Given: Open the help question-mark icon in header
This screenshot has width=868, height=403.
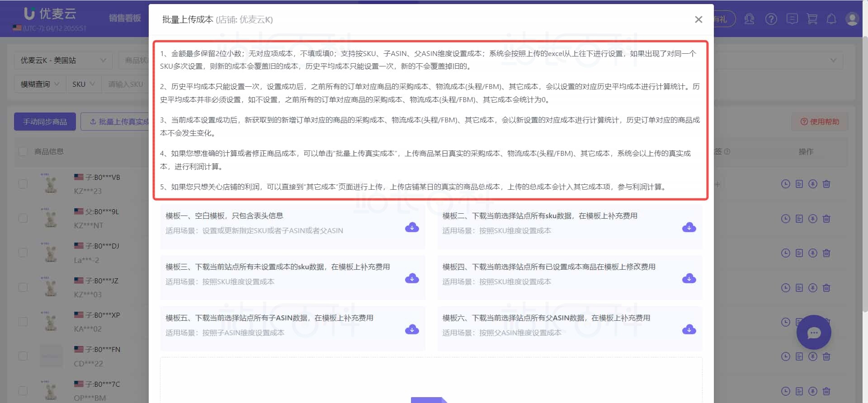Looking at the screenshot, I should [771, 19].
